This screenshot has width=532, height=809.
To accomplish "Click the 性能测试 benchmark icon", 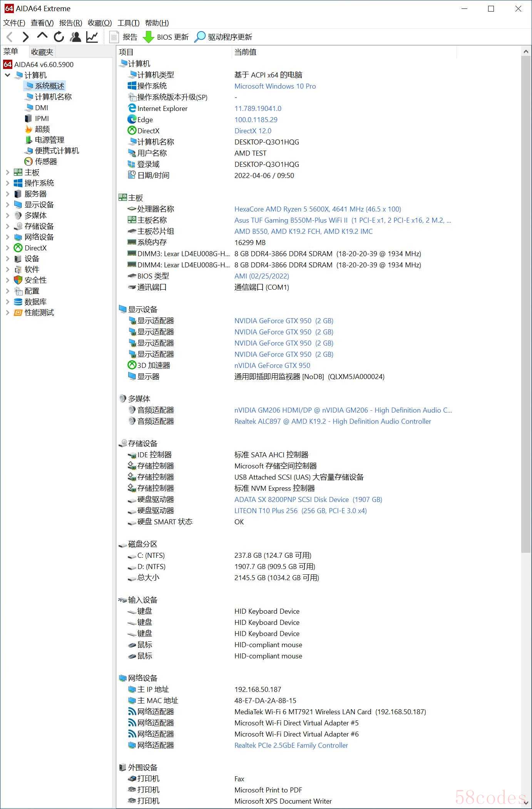I will pos(18,312).
